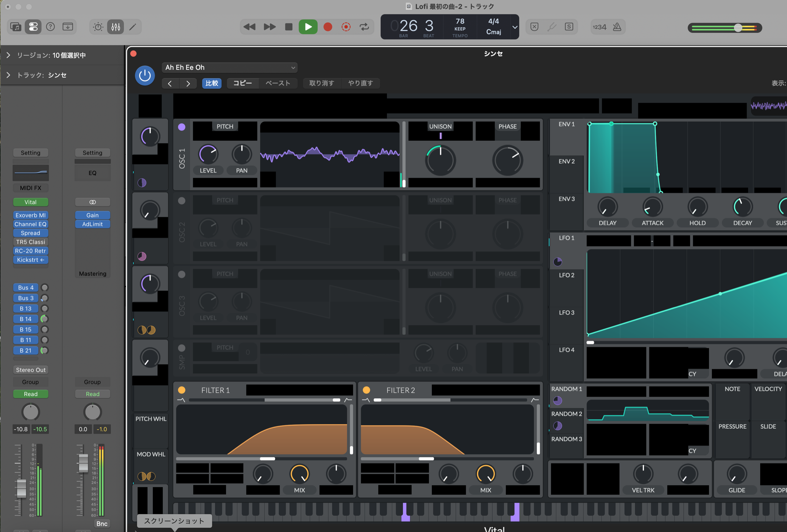Click the Filter 1 MIX knob
The width and height of the screenshot is (787, 532).
pyautogui.click(x=299, y=474)
